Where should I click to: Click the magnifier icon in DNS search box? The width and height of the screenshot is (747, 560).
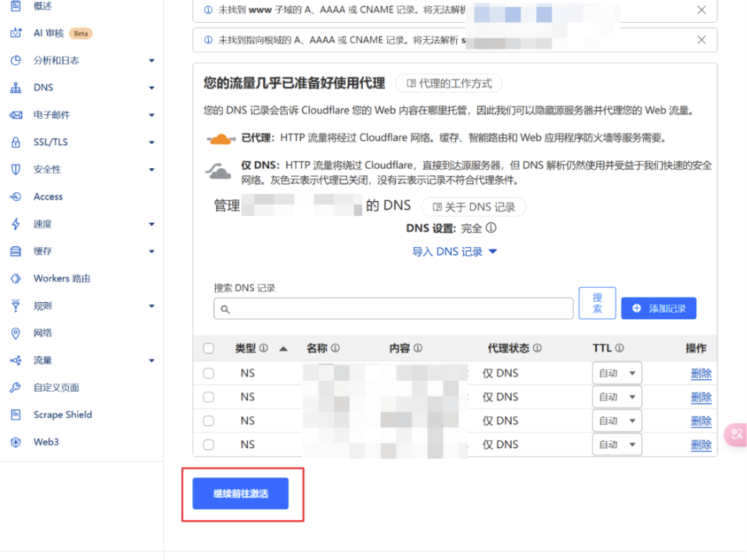(x=225, y=310)
